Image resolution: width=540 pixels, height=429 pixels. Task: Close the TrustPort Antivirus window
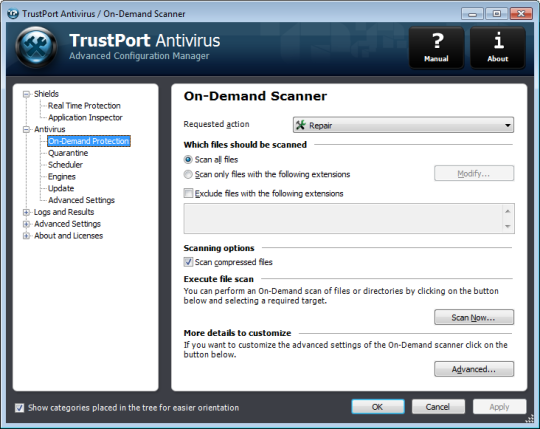click(x=521, y=14)
